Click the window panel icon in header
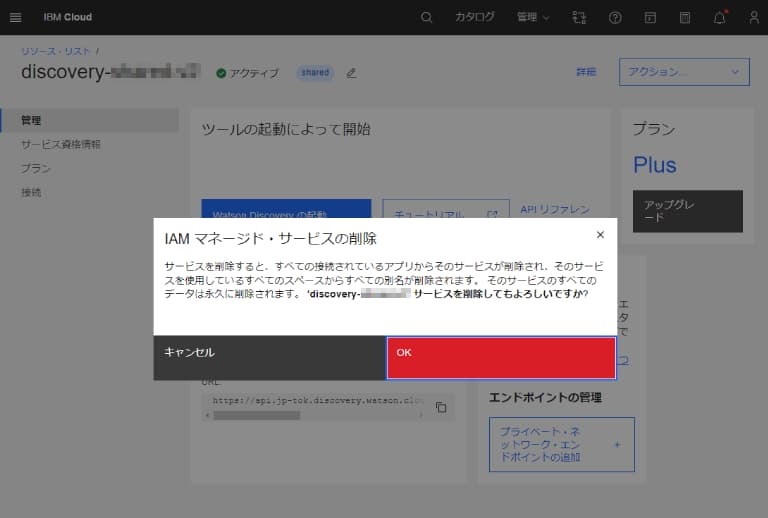 coord(650,18)
